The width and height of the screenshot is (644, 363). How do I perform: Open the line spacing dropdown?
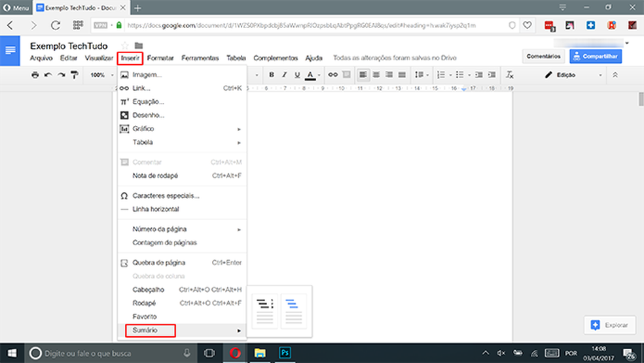(x=421, y=75)
